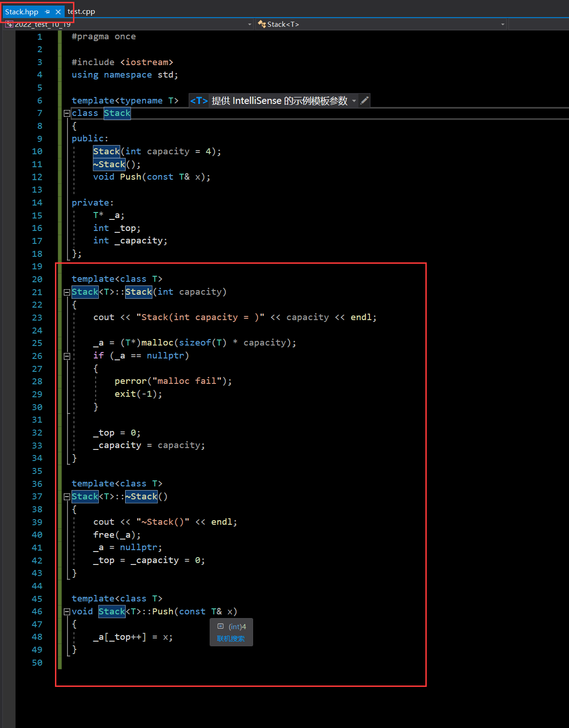Click 'int _capacity;' member declaration
The height and width of the screenshot is (728, 569).
tap(130, 241)
